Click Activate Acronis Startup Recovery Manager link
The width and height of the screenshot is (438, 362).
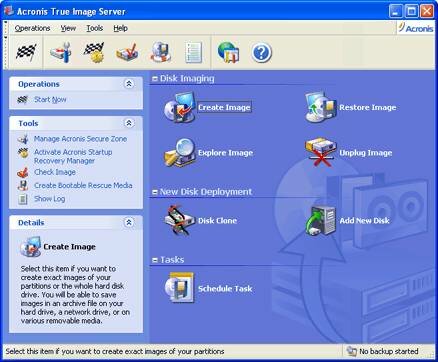73,156
